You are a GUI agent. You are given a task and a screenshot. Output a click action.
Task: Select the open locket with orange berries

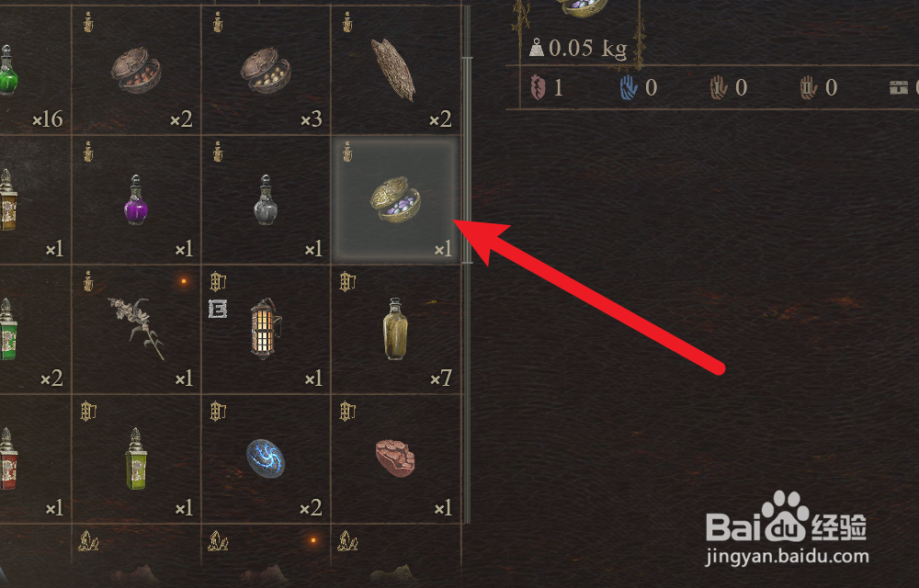pyautogui.click(x=136, y=70)
